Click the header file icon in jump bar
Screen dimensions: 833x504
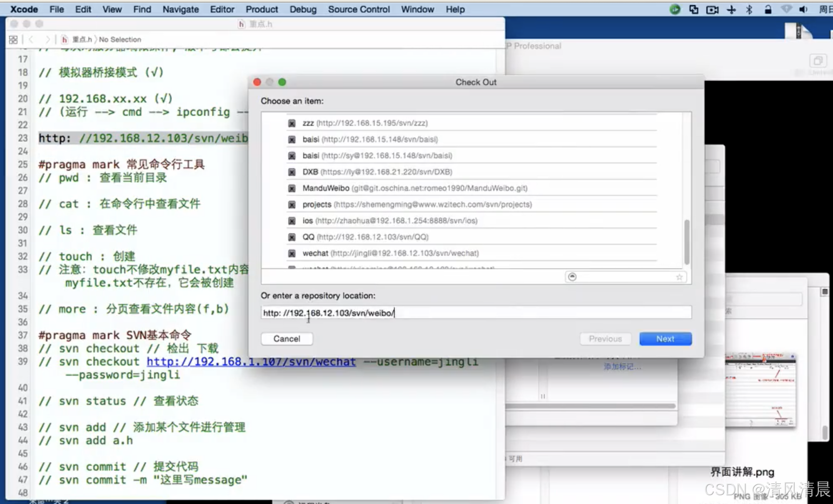(x=64, y=40)
